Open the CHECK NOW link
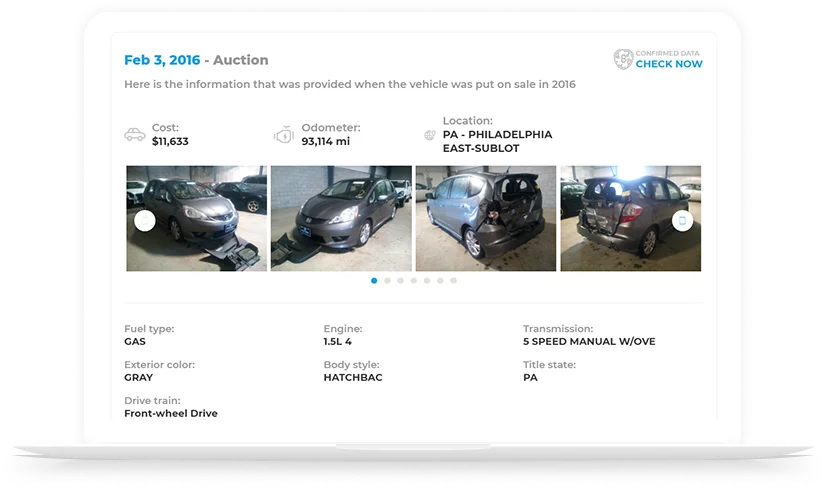828x486 pixels. click(669, 64)
